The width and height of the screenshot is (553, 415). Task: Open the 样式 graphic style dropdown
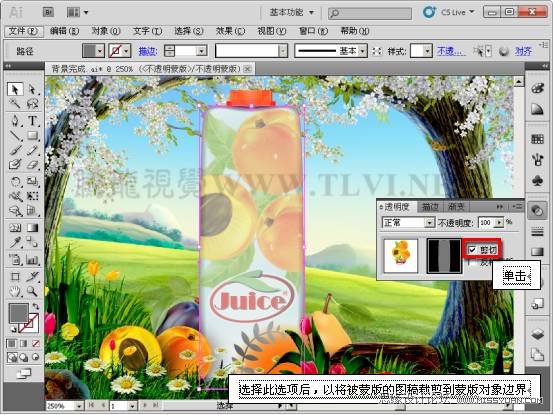(427, 51)
